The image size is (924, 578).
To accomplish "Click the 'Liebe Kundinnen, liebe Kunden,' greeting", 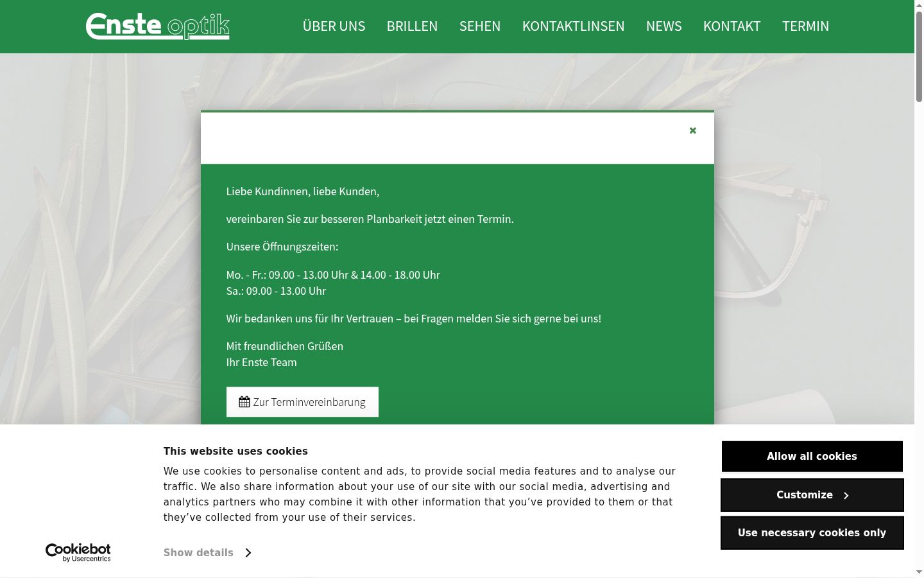I will tap(303, 191).
